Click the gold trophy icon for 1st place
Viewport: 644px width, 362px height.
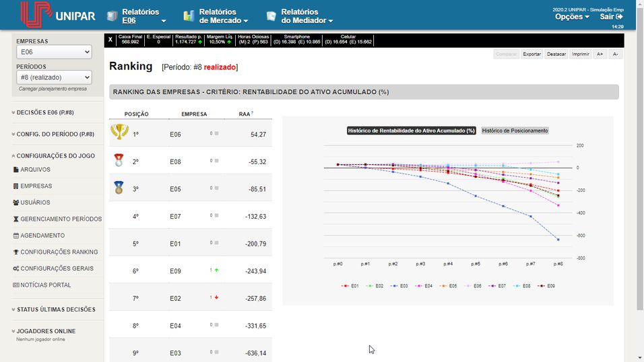119,132
